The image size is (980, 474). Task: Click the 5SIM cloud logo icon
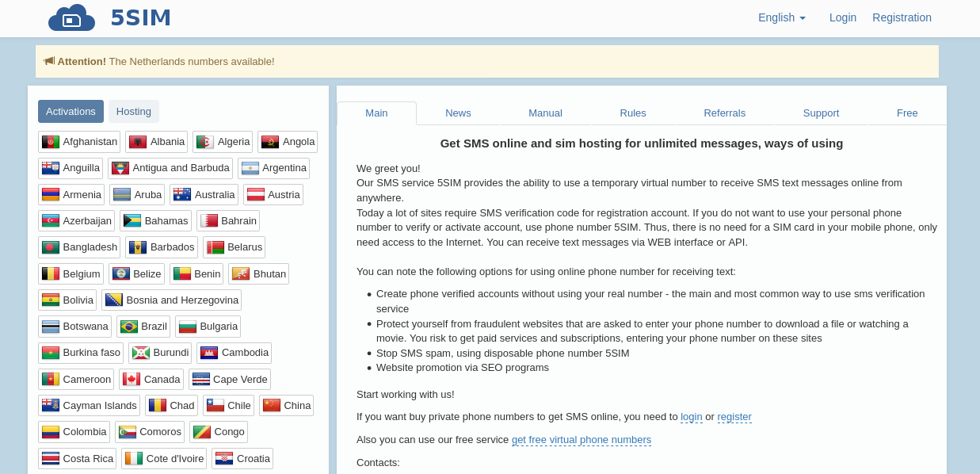[71, 17]
